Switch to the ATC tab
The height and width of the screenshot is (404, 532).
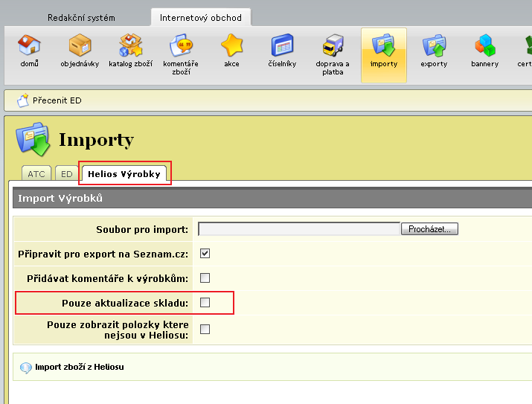(36, 173)
